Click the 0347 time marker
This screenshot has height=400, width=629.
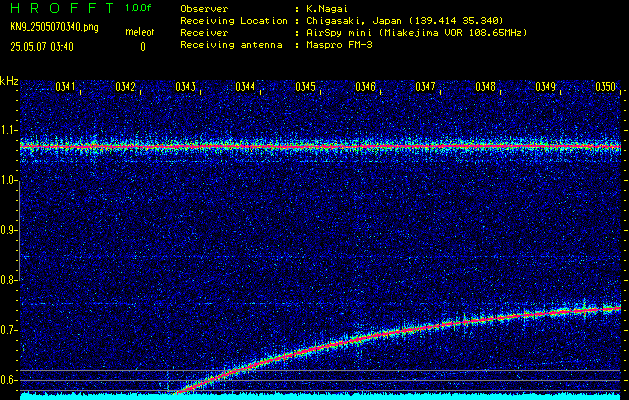click(425, 87)
